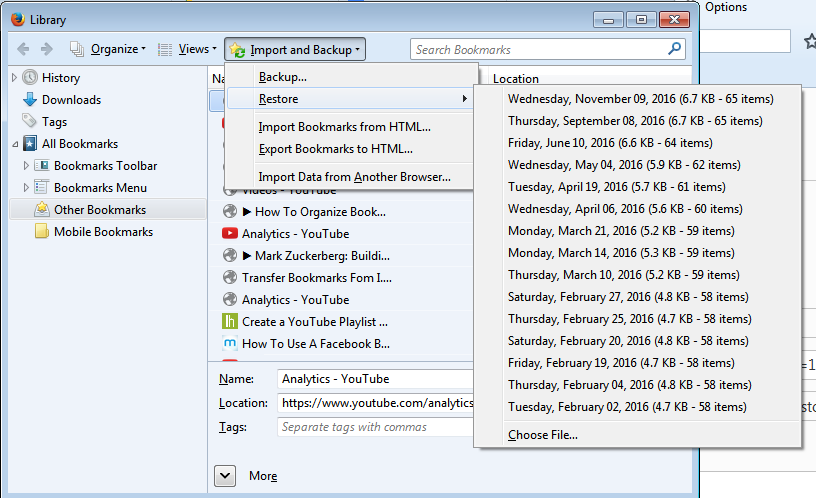Click the Bookmarks Toolbar folder icon
The width and height of the screenshot is (816, 498).
click(x=42, y=165)
